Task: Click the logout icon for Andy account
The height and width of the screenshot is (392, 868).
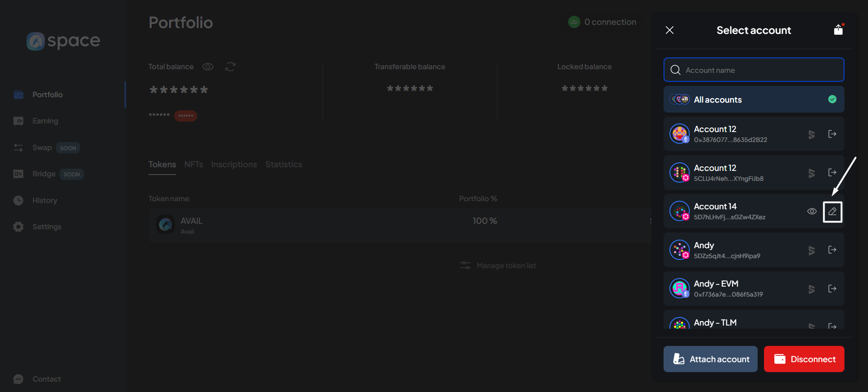Action: (x=832, y=250)
